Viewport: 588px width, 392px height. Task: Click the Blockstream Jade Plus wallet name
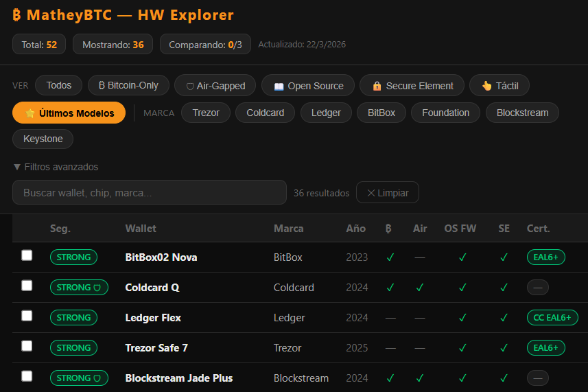pyautogui.click(x=179, y=378)
